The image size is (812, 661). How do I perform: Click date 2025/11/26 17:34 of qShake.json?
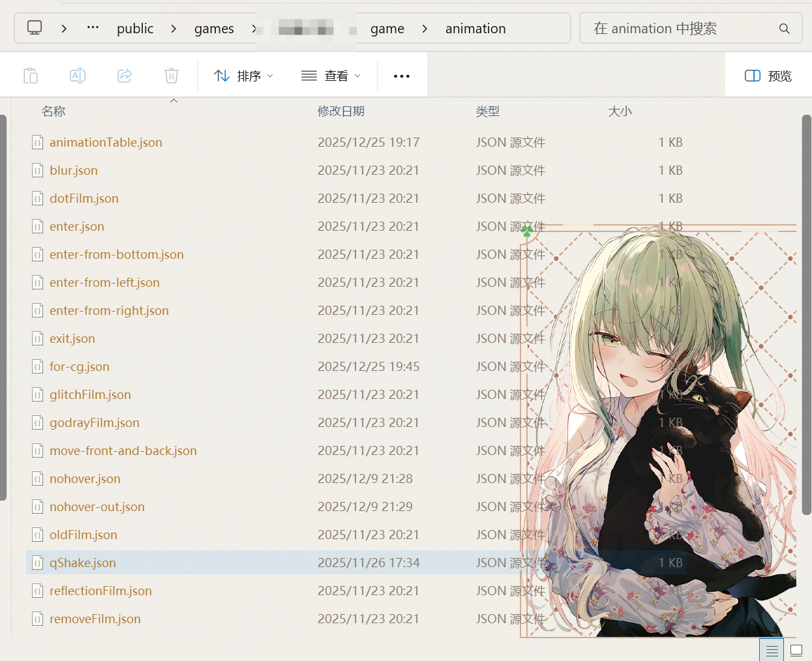368,563
